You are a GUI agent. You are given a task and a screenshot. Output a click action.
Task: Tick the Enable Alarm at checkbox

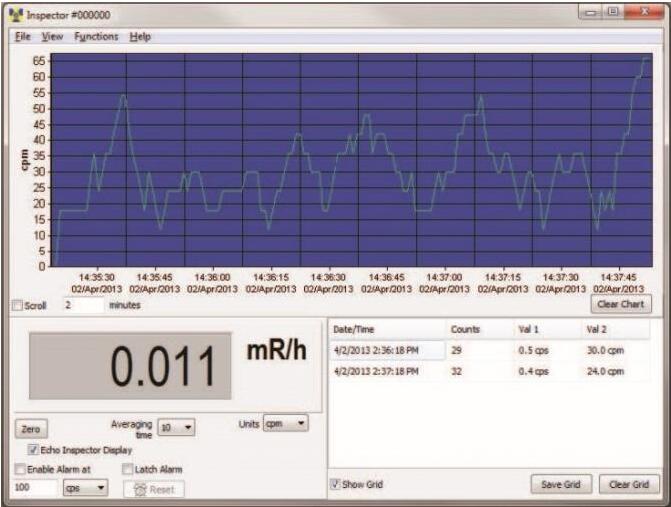[20, 468]
